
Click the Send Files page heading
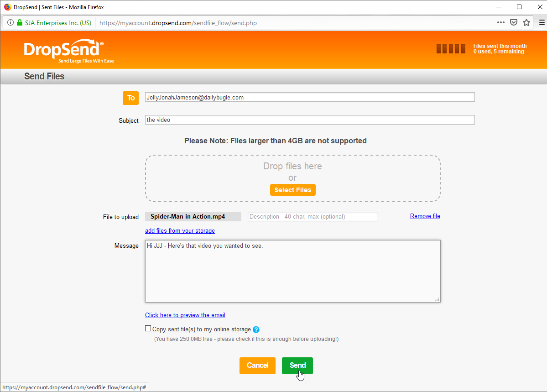[x=44, y=77]
